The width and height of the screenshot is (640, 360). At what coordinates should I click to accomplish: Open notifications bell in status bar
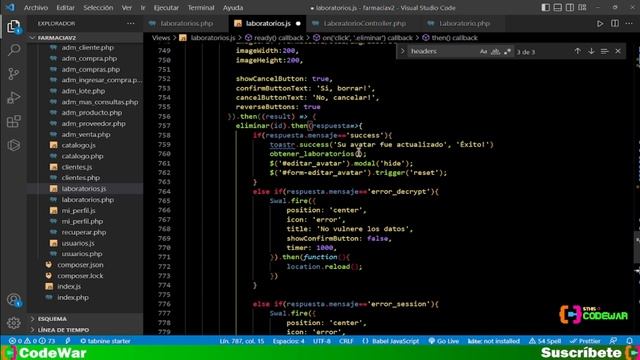(x=629, y=341)
